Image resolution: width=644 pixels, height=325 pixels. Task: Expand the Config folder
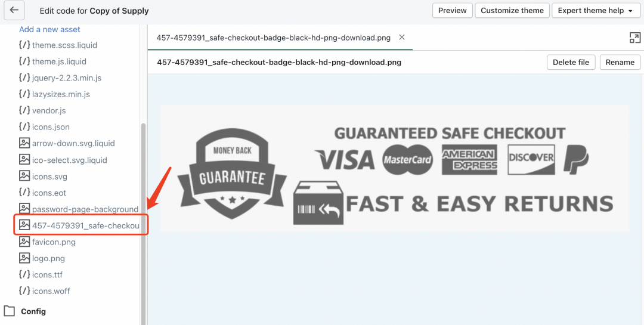click(33, 311)
